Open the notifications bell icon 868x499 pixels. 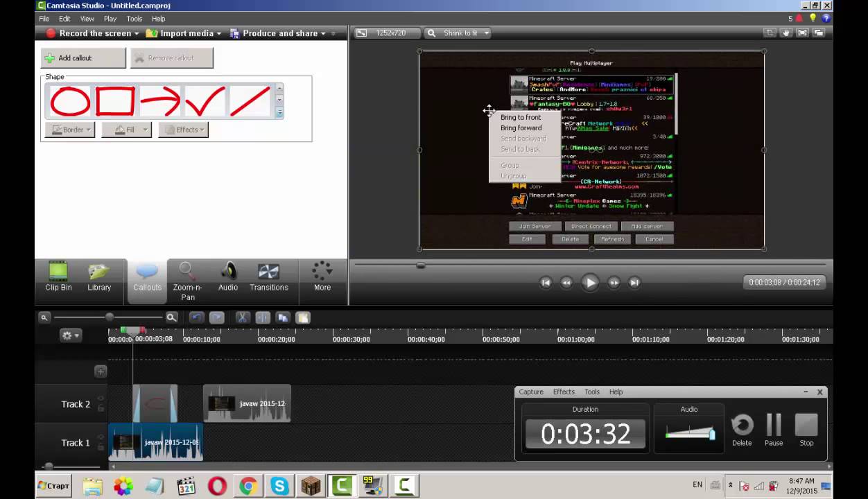coord(799,19)
